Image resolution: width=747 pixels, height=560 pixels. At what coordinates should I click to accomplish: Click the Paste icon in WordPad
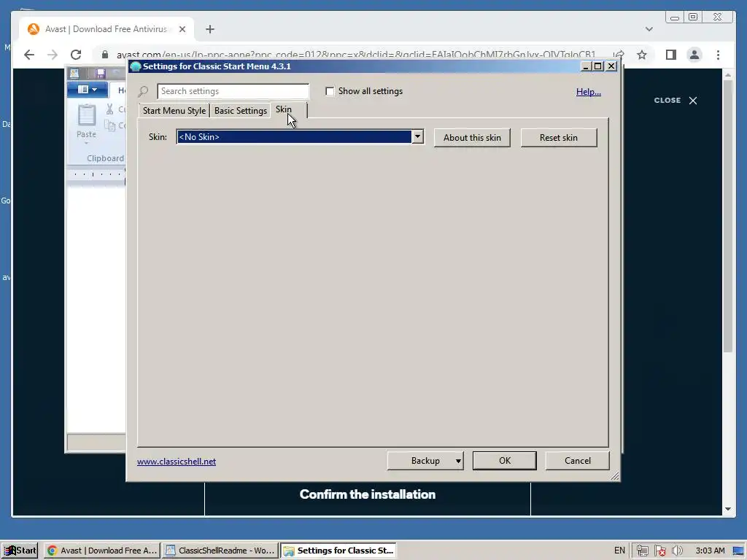click(86, 115)
